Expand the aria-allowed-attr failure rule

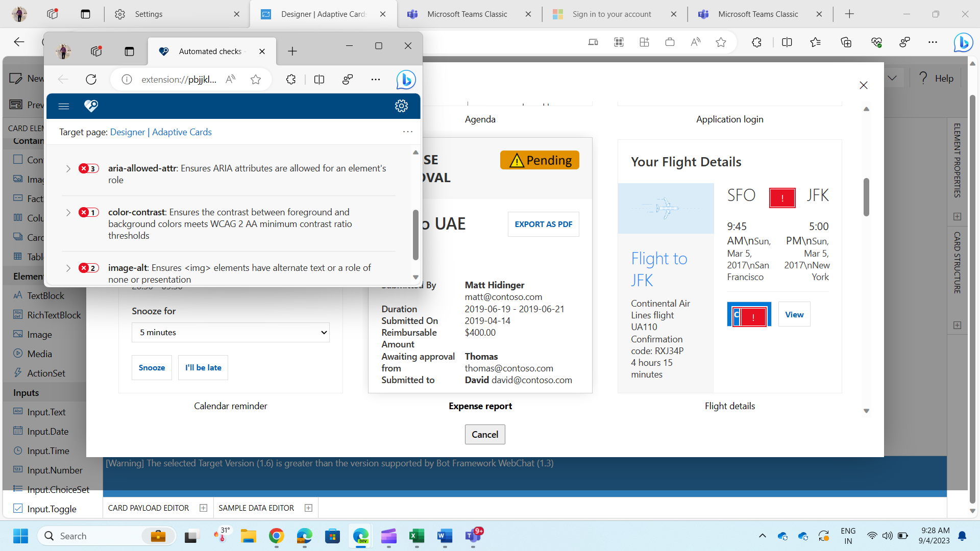68,168
